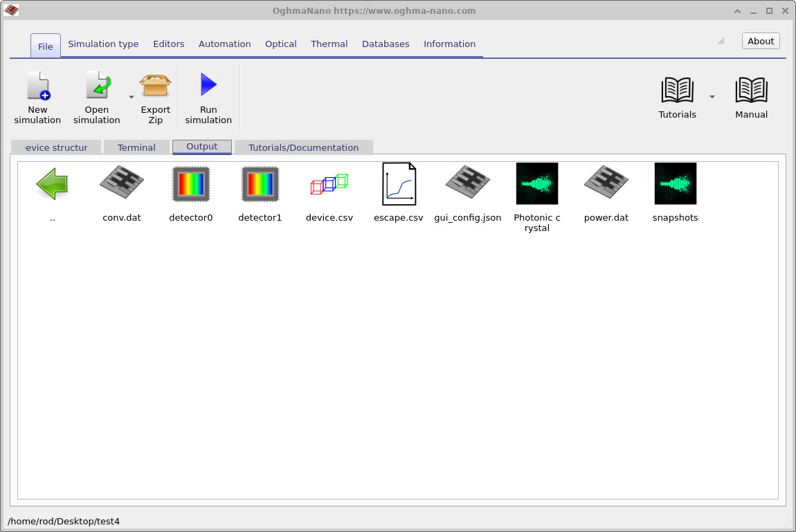The height and width of the screenshot is (532, 796).
Task: Click the OghmaNano app icon in title bar
Action: (11, 10)
